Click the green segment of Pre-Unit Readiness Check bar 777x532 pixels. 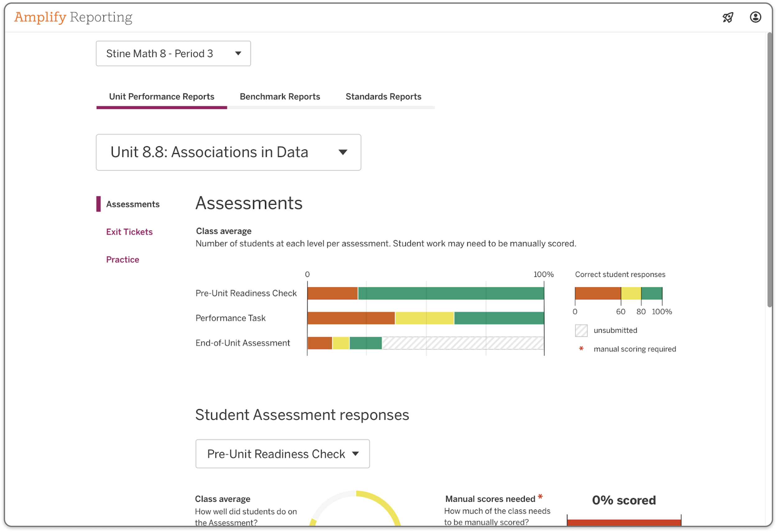point(451,293)
